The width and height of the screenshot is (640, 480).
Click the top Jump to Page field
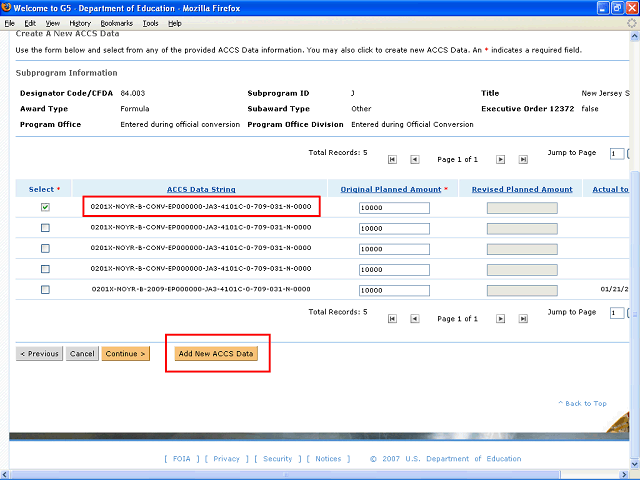[x=617, y=154]
